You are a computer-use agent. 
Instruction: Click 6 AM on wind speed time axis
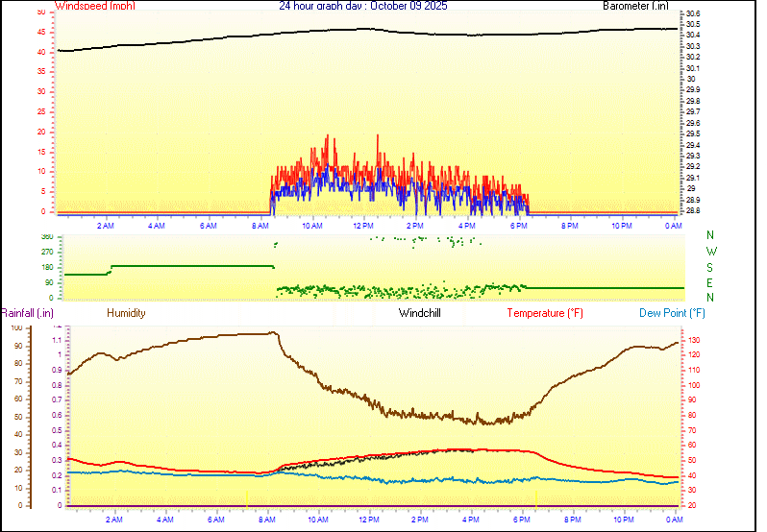coord(209,226)
